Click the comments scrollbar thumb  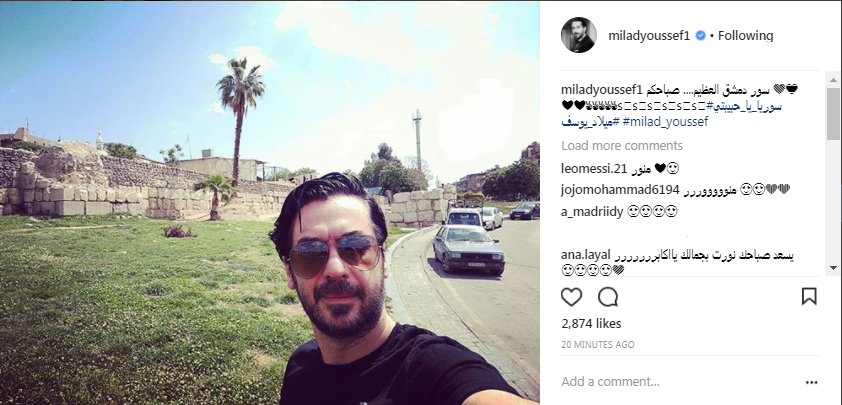click(833, 113)
